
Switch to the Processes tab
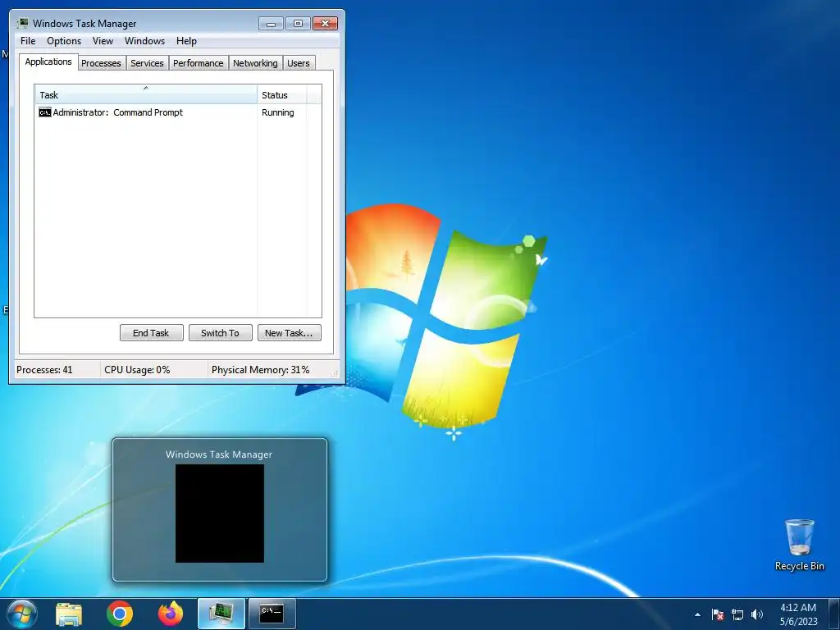[101, 63]
